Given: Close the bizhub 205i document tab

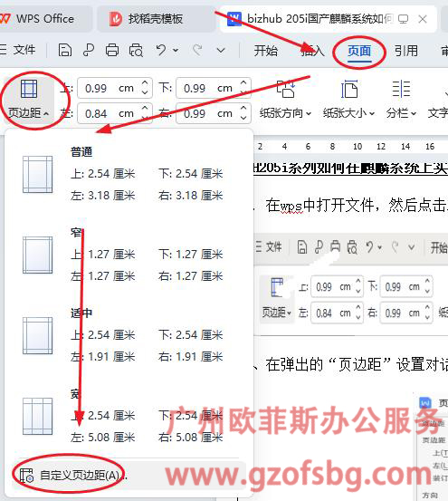Looking at the screenshot, I should [423, 19].
